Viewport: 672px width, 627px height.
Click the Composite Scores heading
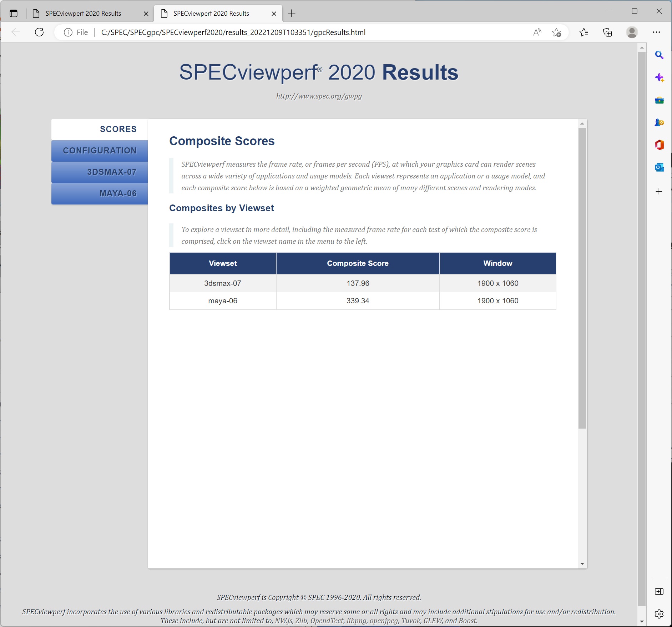(222, 141)
